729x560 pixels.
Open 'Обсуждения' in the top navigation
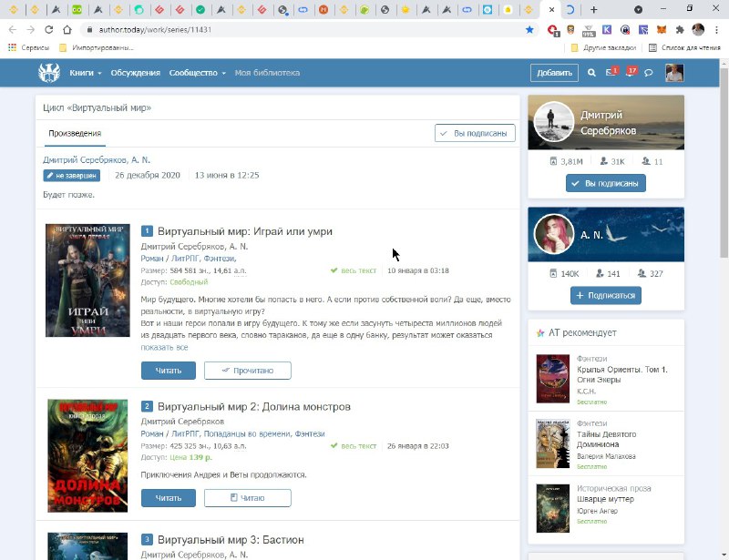coord(135,73)
